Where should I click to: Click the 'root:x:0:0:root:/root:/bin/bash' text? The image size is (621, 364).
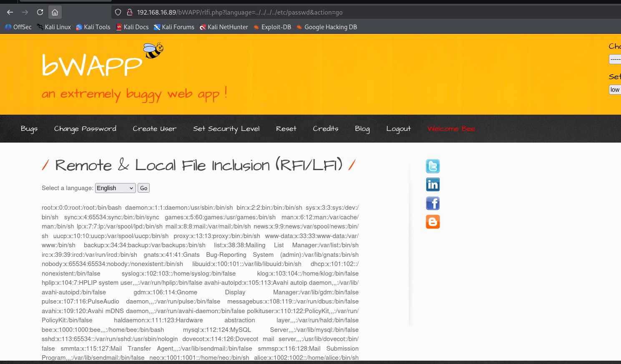pos(82,208)
